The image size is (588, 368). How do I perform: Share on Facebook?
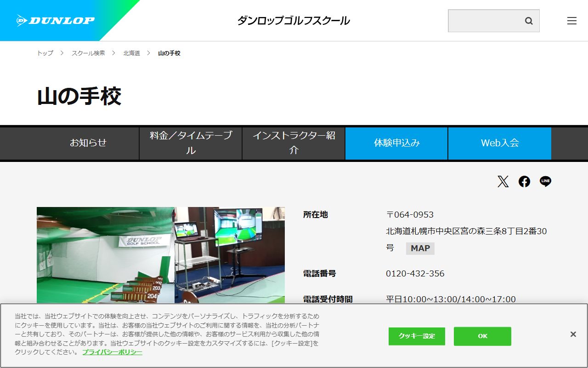point(524,182)
